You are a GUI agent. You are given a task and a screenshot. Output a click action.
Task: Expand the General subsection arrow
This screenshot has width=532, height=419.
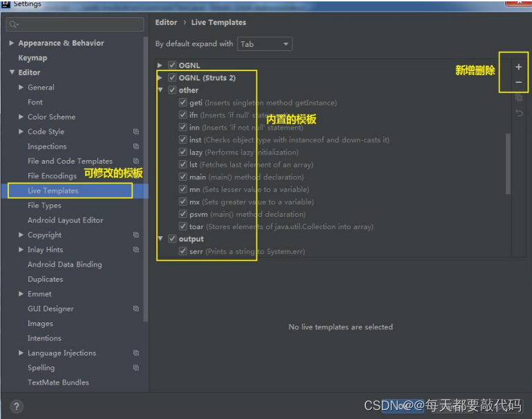(21, 87)
